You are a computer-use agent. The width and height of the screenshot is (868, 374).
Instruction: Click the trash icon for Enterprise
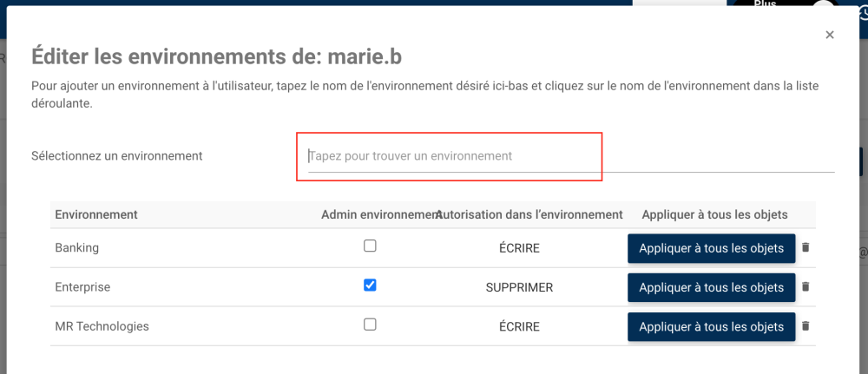tap(806, 286)
